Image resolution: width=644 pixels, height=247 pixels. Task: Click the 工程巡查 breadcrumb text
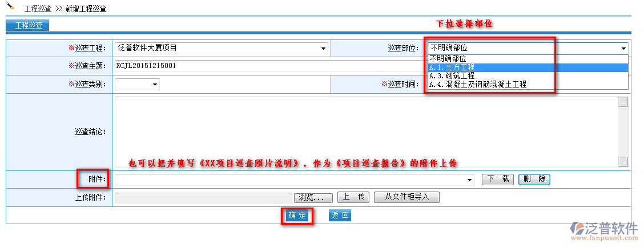(x=38, y=9)
